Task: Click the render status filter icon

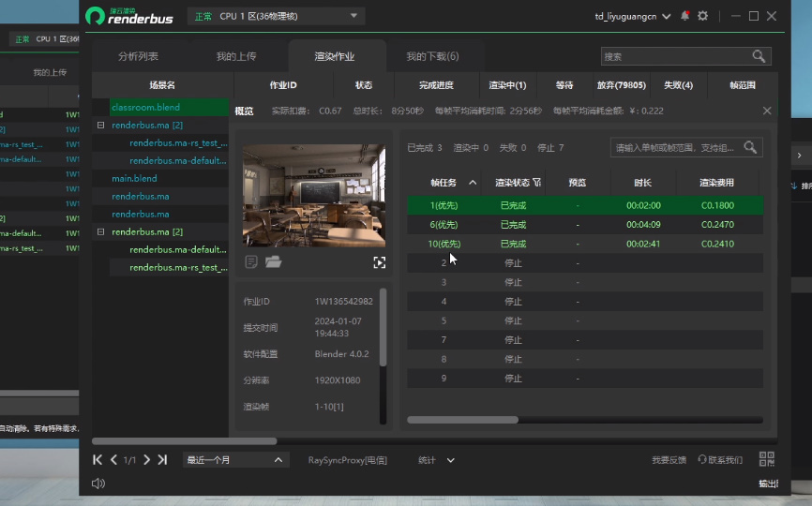Action: (x=537, y=182)
